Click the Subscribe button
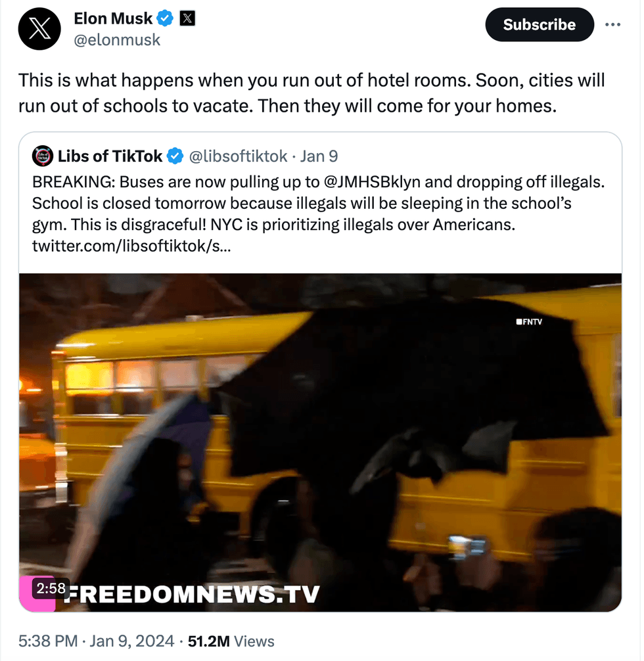644x661 pixels. coord(540,24)
